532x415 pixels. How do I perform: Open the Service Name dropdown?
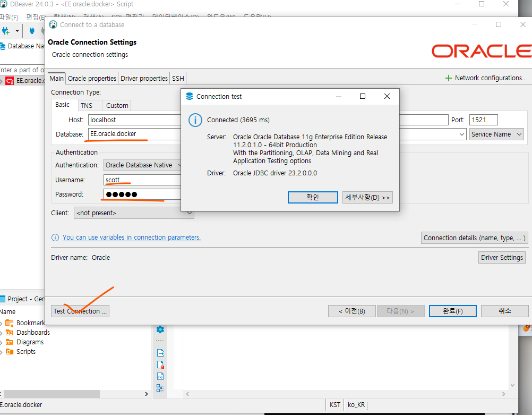[x=497, y=134]
